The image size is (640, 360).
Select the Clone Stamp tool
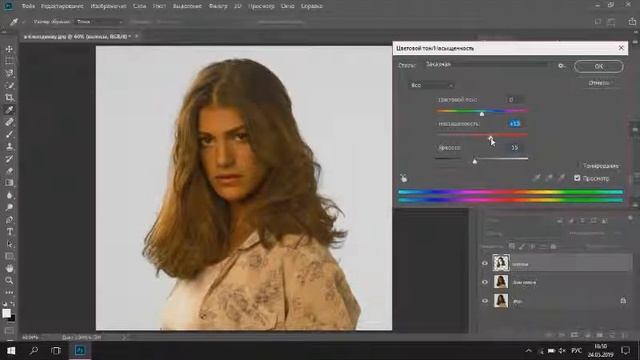pyautogui.click(x=9, y=147)
